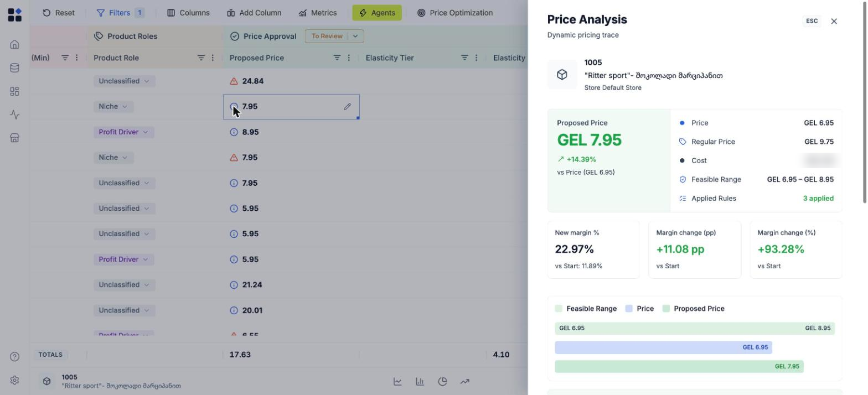Click the Agents button
The image size is (868, 395).
tap(377, 13)
